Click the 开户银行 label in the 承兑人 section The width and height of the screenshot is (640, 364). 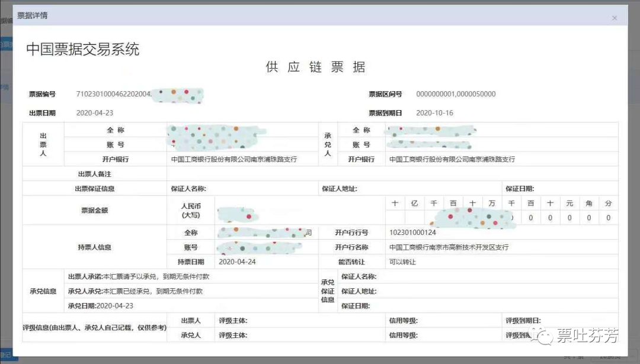(x=361, y=159)
